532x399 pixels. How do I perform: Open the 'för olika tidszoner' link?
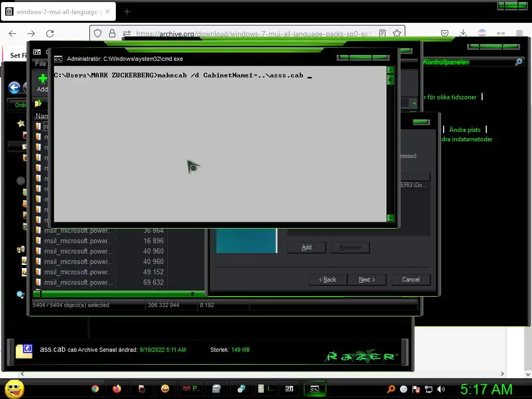pyautogui.click(x=450, y=97)
